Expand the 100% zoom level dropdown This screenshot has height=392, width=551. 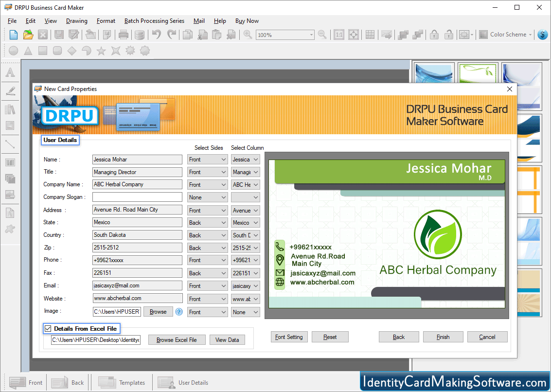click(311, 35)
